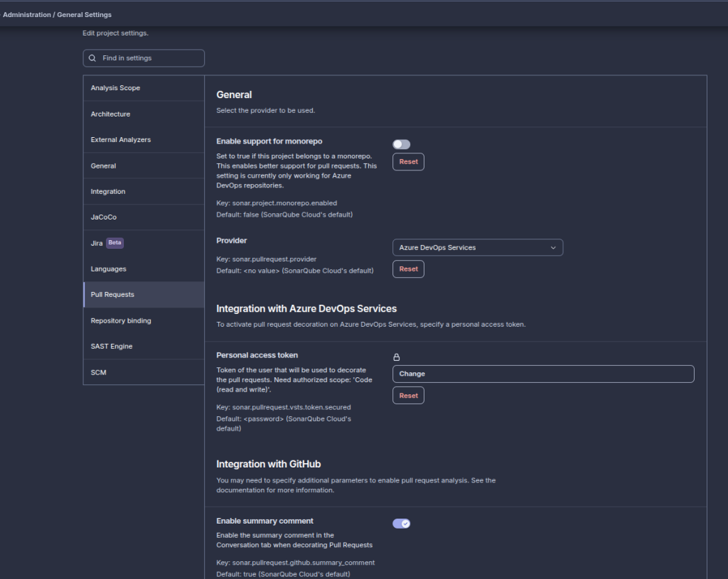Reset the Provider setting
The image size is (728, 579).
(x=408, y=269)
